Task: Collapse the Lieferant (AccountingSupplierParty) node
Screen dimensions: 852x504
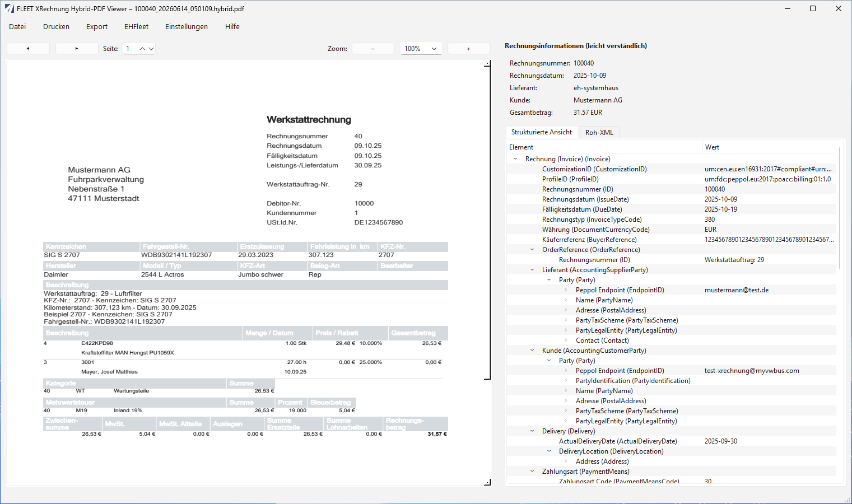Action: [x=532, y=270]
